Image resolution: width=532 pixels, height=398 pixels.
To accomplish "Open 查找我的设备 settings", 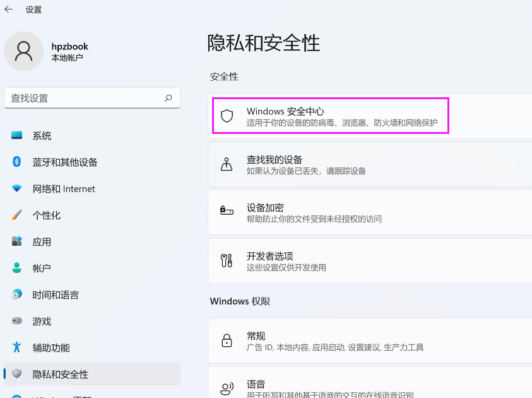I will coord(370,164).
